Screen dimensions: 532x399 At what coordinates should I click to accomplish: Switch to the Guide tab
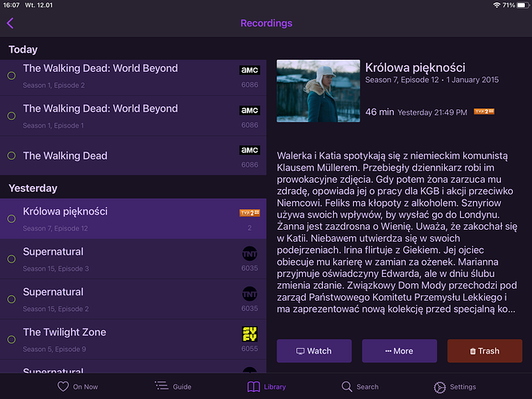click(x=173, y=387)
